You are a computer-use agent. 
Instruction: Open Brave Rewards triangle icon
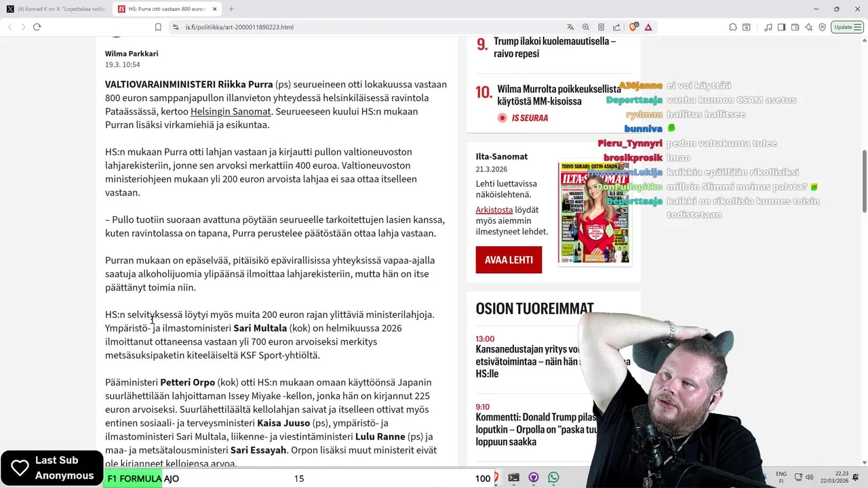[648, 27]
